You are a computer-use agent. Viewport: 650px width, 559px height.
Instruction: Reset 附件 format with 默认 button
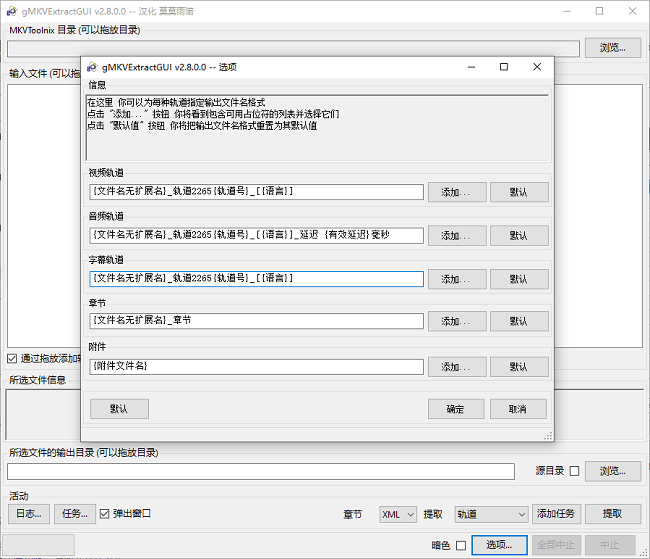pyautogui.click(x=519, y=367)
